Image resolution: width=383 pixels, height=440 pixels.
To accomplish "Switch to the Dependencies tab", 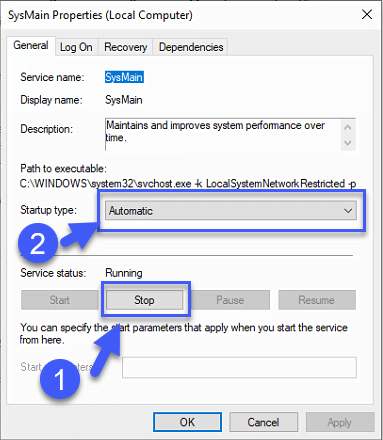I will pos(191,47).
